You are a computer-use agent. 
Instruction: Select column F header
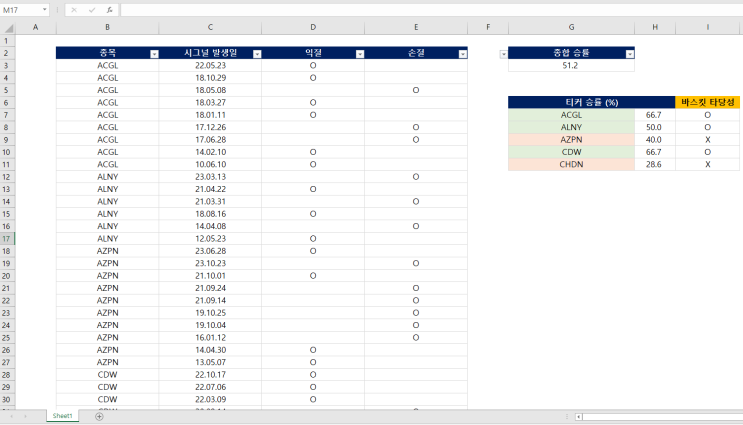[x=488, y=27]
